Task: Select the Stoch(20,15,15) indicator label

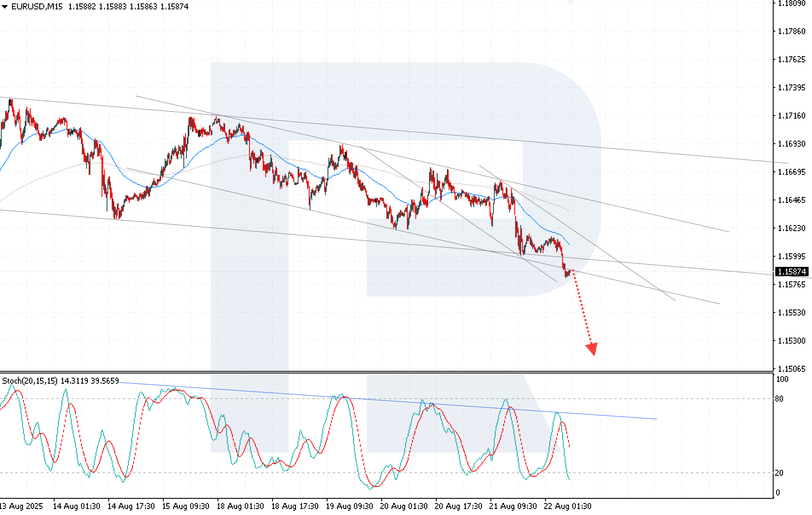Action: (30, 381)
